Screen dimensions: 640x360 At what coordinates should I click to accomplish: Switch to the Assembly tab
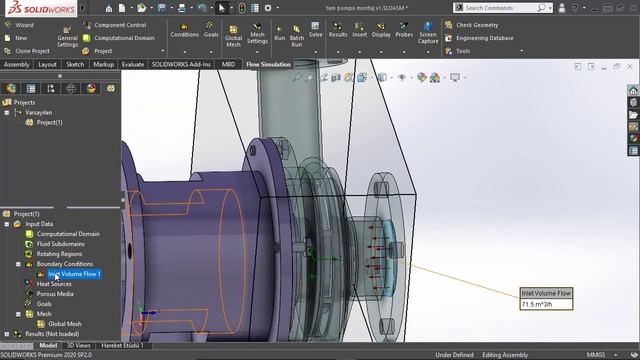(16, 64)
